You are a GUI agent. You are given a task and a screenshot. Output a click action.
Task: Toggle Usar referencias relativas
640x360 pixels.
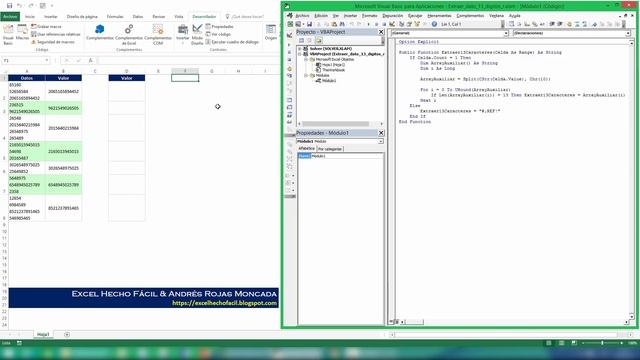point(56,34)
